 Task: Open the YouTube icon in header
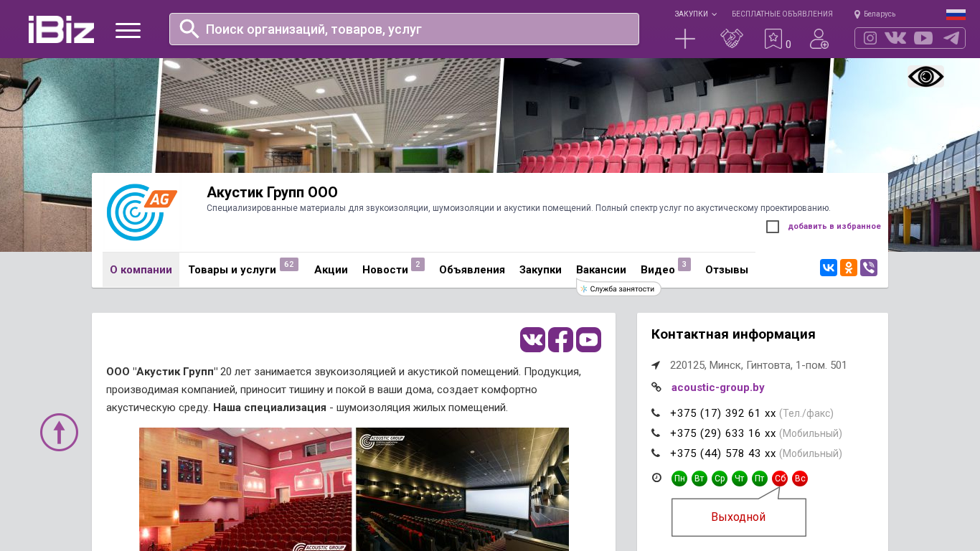click(x=923, y=38)
